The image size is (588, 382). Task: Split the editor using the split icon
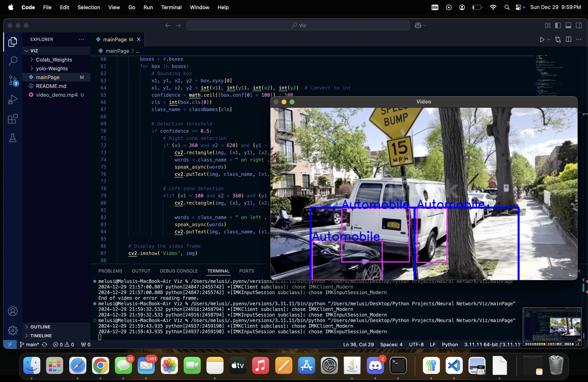568,39
